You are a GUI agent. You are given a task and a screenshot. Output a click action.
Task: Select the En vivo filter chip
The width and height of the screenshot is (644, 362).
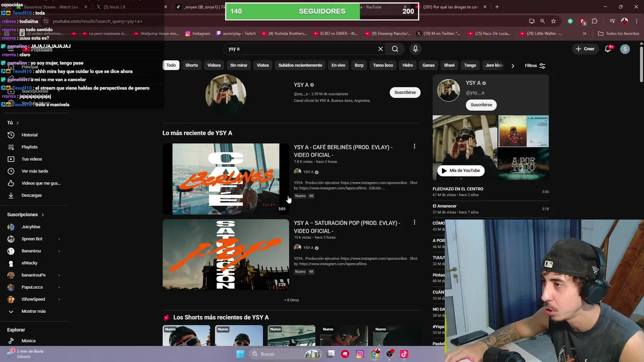point(338,65)
